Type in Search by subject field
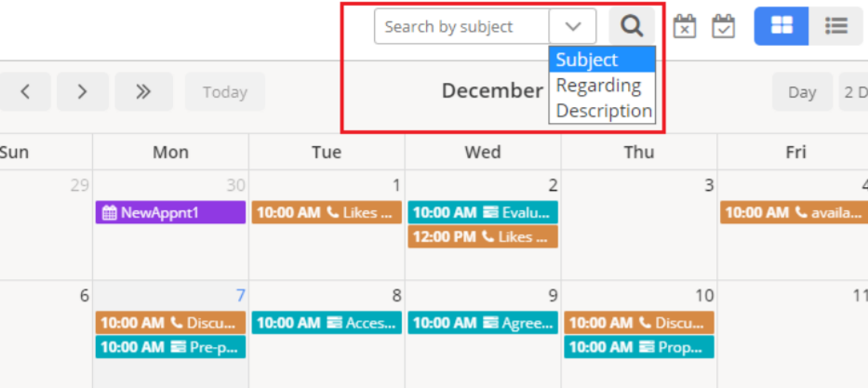868x388 pixels. click(x=462, y=26)
